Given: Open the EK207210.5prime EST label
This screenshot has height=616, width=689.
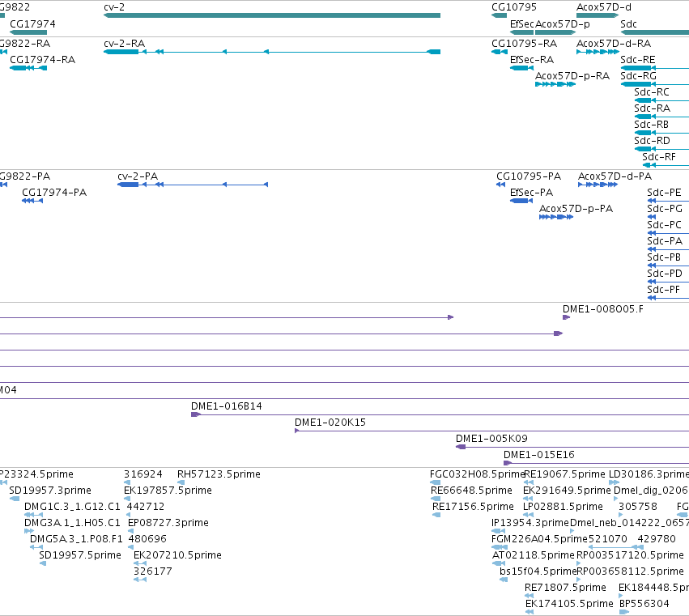Looking at the screenshot, I should tap(177, 556).
